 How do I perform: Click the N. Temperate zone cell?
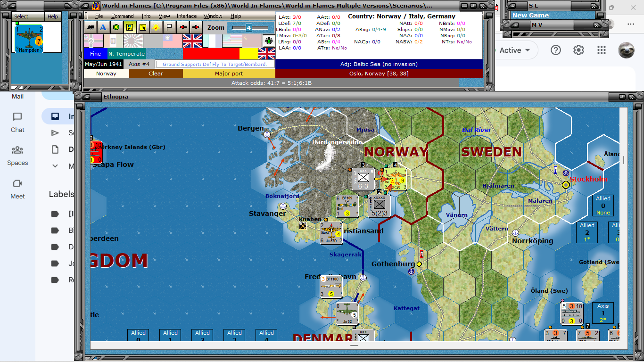126,54
